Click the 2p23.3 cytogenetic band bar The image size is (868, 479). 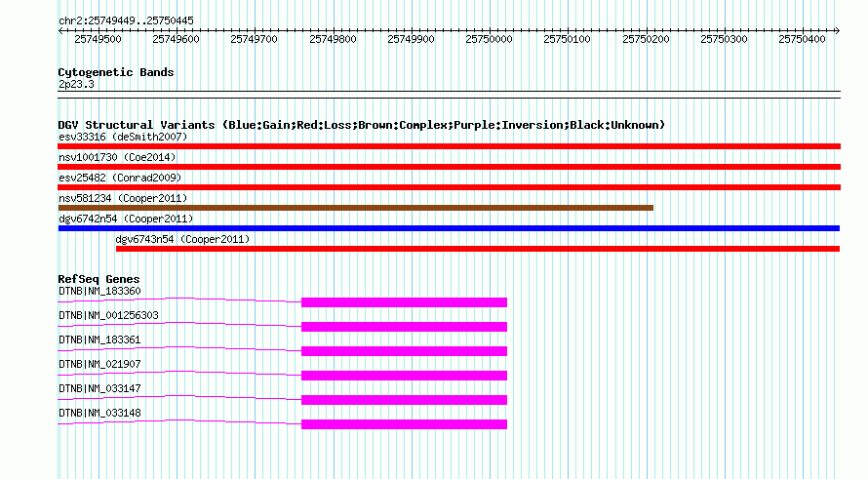pos(449,95)
